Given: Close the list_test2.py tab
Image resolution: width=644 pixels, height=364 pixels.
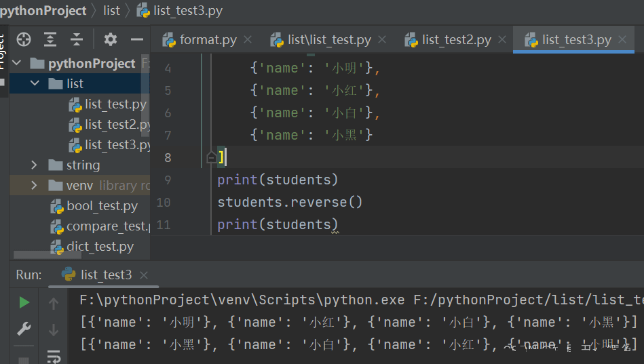Looking at the screenshot, I should pos(502,39).
